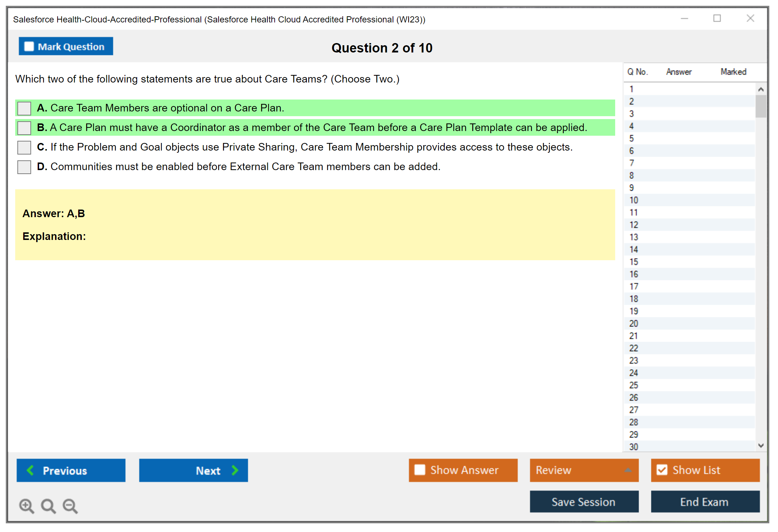778x532 pixels.
Task: Click the reset zoom magnifier icon
Action: [48, 506]
